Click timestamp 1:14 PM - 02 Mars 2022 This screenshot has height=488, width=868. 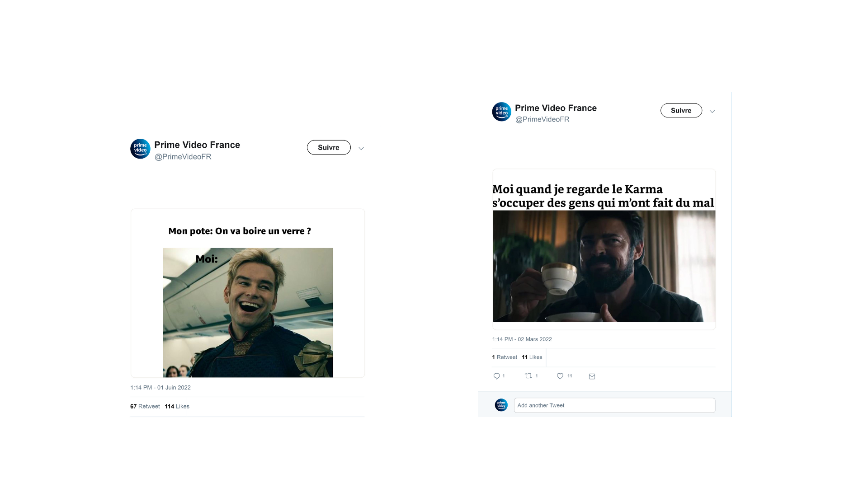click(x=522, y=339)
